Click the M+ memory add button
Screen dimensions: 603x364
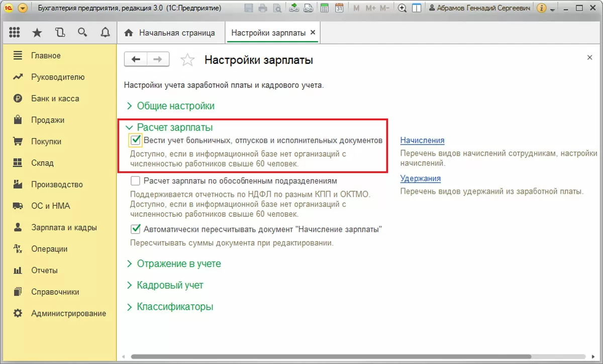pos(371,8)
